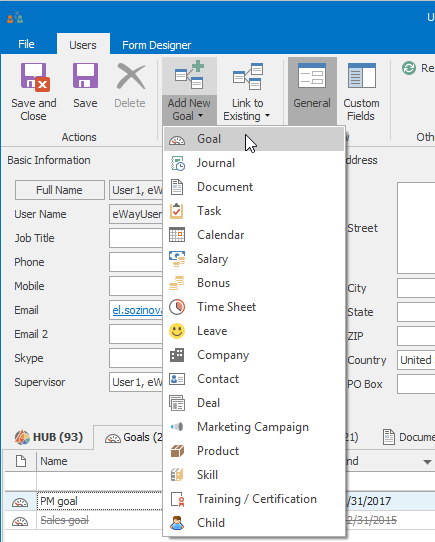Click the Delete X icon
Viewport: 435px width, 542px height.
(130, 76)
